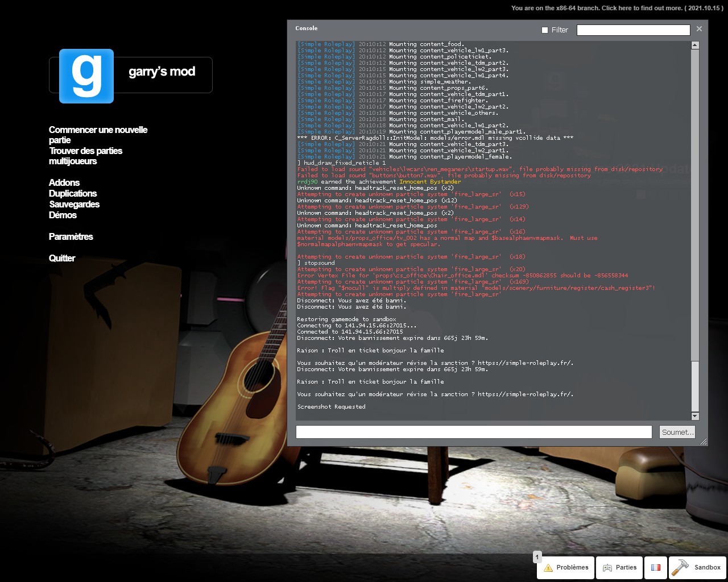
Task: Open Paramètres settings
Action: (x=71, y=236)
